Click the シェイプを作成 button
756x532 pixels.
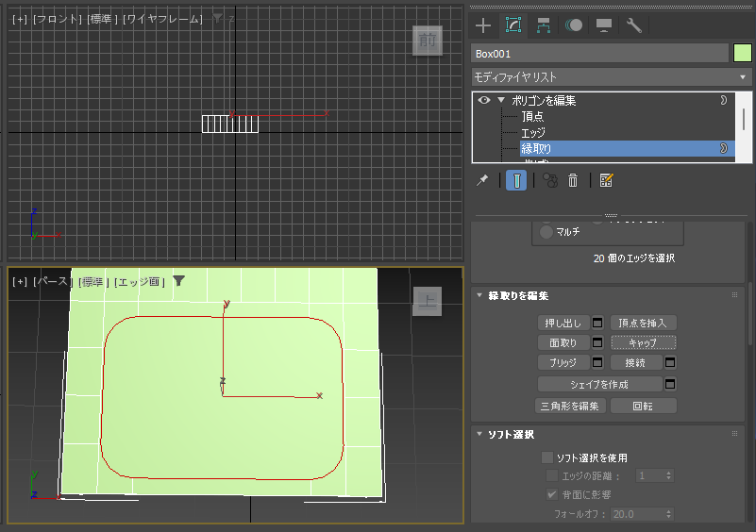tap(599, 384)
